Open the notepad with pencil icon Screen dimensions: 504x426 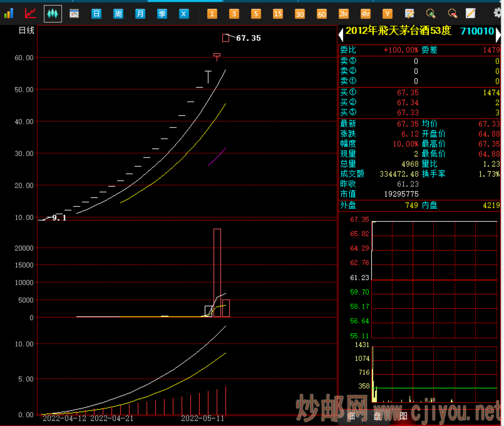pos(470,14)
